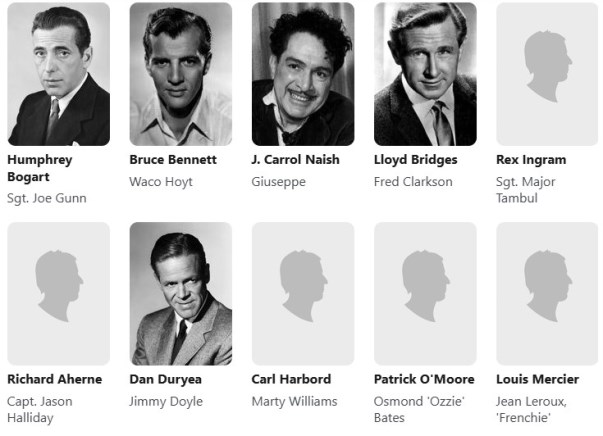The image size is (603, 436).
Task: Open Bruce Bennett's cast photo
Action: click(181, 74)
